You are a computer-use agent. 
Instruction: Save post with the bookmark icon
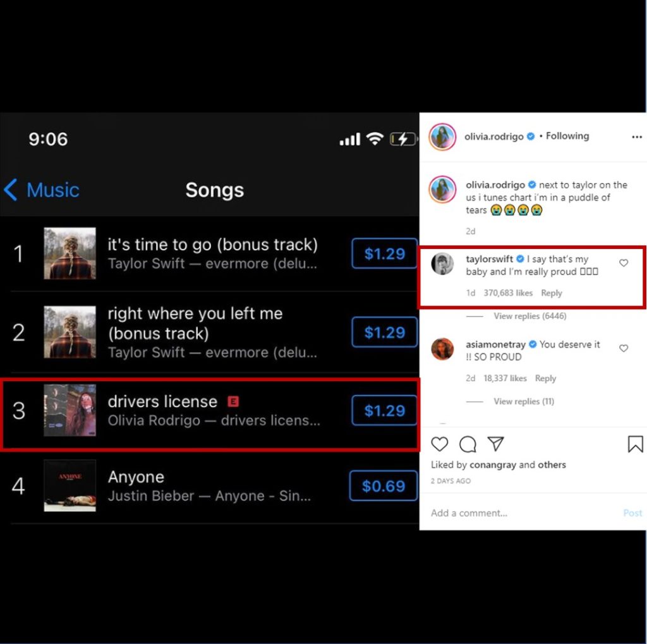(x=635, y=444)
